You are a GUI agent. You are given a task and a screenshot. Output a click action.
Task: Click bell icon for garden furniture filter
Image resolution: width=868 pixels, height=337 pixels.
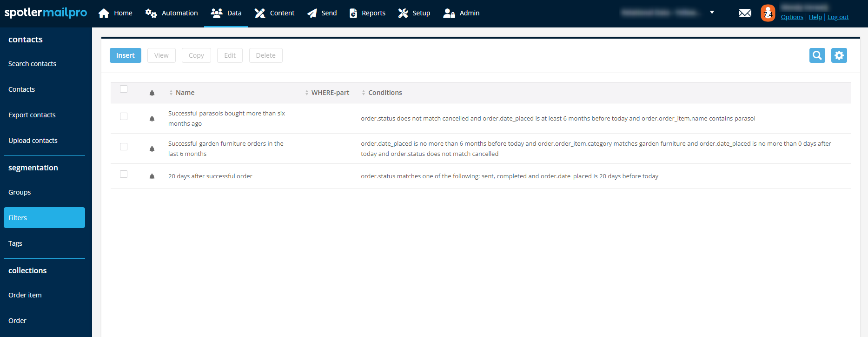tap(152, 149)
